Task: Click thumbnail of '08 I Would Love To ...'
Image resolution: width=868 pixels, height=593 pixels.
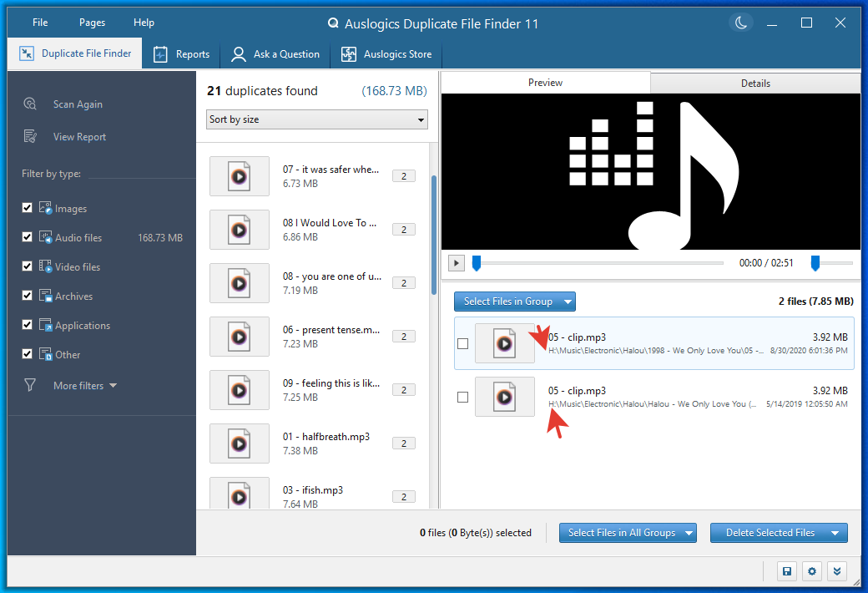Action: click(240, 230)
